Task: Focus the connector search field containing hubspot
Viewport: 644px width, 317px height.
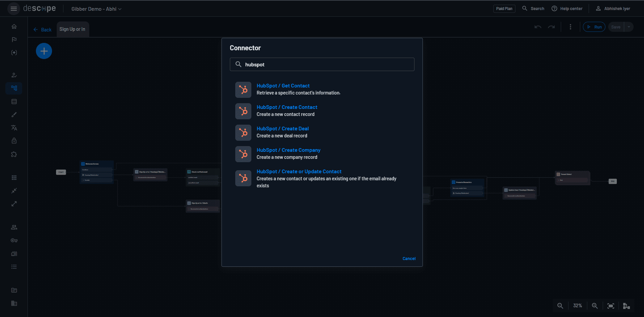Action: pyautogui.click(x=322, y=64)
